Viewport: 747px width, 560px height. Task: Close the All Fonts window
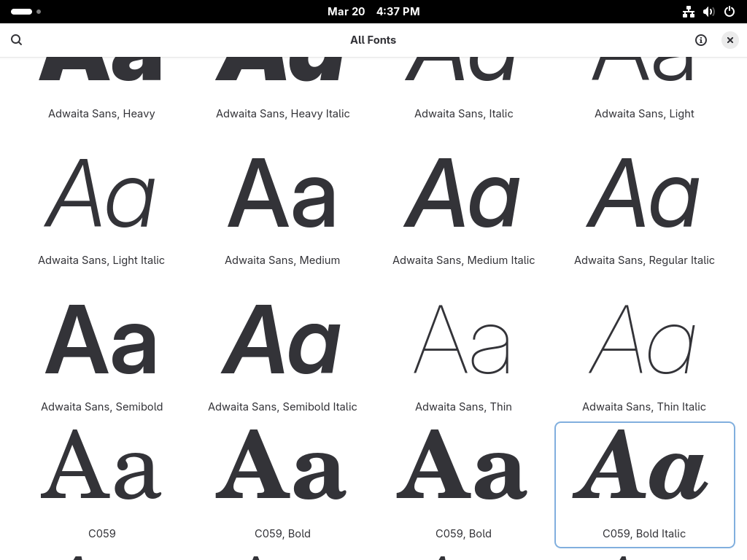pyautogui.click(x=729, y=40)
